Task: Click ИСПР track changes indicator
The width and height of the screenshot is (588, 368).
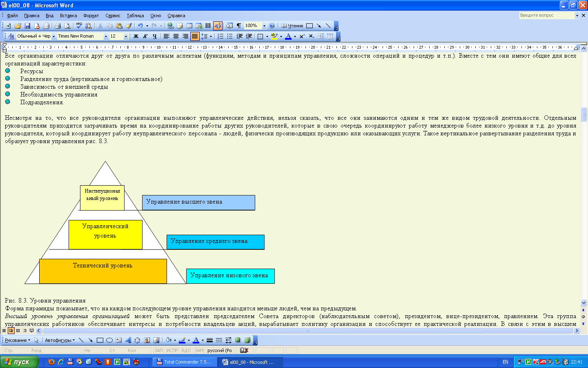Action: pos(172,350)
